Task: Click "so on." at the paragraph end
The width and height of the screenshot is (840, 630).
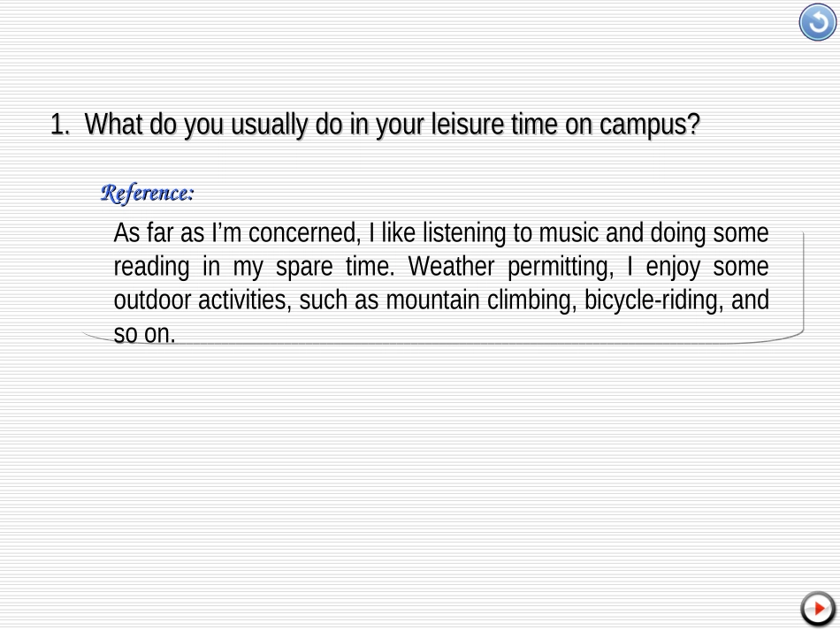Action: click(145, 334)
